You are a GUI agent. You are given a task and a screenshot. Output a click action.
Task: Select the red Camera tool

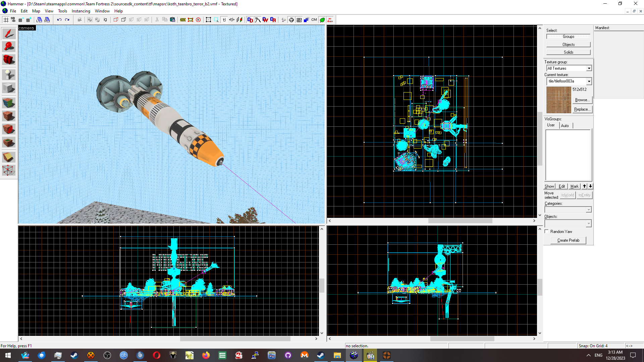[x=9, y=60]
